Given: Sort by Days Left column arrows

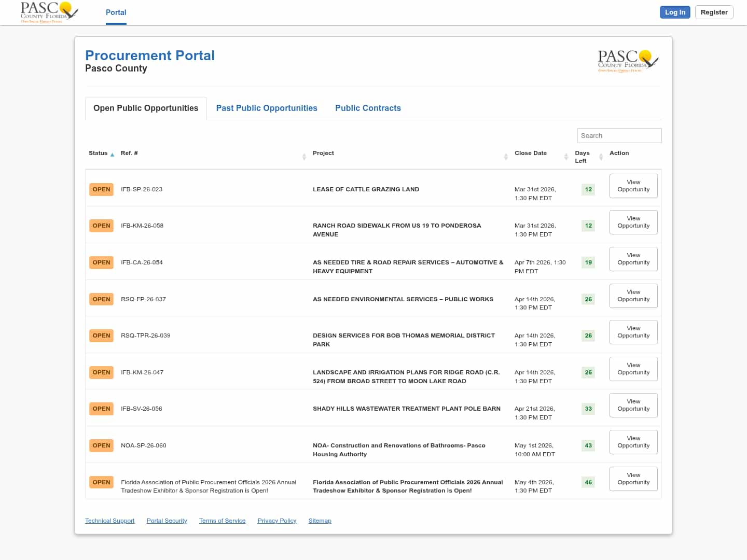Looking at the screenshot, I should click(x=601, y=157).
